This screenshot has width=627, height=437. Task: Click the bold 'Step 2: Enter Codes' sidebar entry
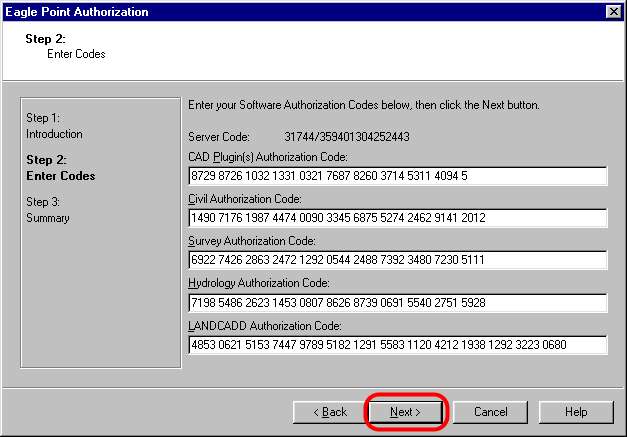[61, 168]
